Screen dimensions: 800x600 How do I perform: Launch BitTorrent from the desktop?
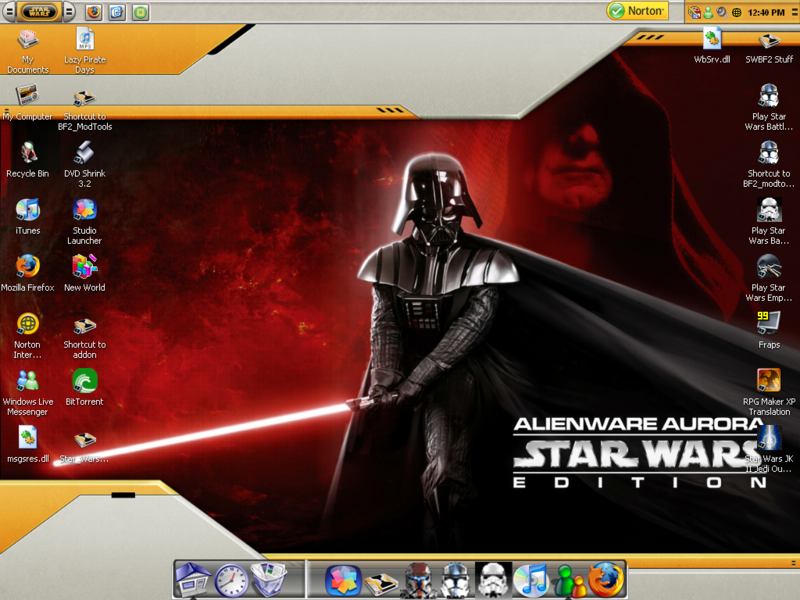click(x=85, y=388)
